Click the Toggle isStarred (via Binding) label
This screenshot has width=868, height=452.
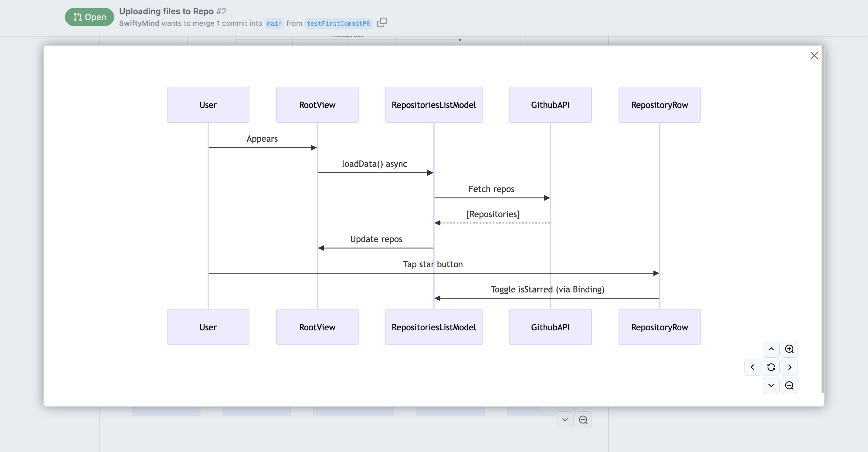548,289
